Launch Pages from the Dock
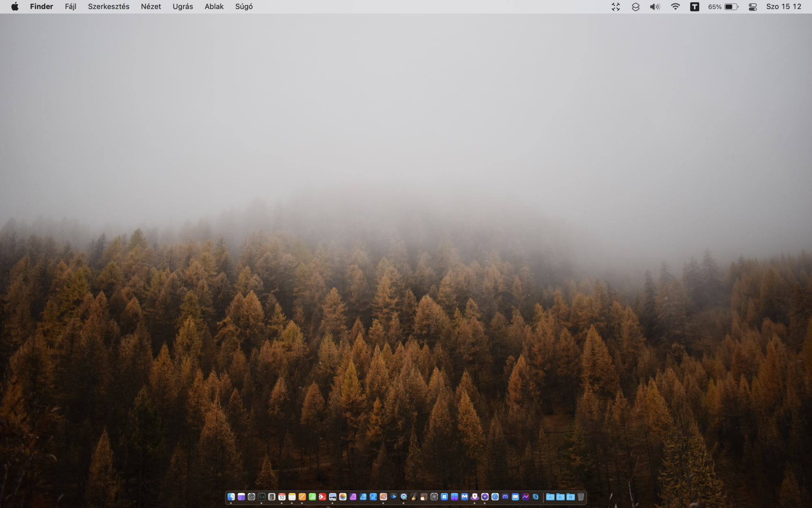The height and width of the screenshot is (508, 812). coord(302,497)
